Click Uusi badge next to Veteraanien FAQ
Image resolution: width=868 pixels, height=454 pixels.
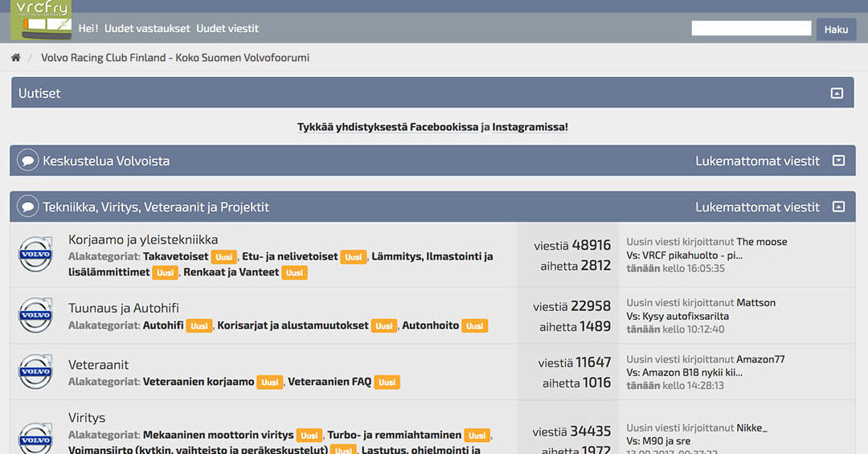click(x=387, y=382)
